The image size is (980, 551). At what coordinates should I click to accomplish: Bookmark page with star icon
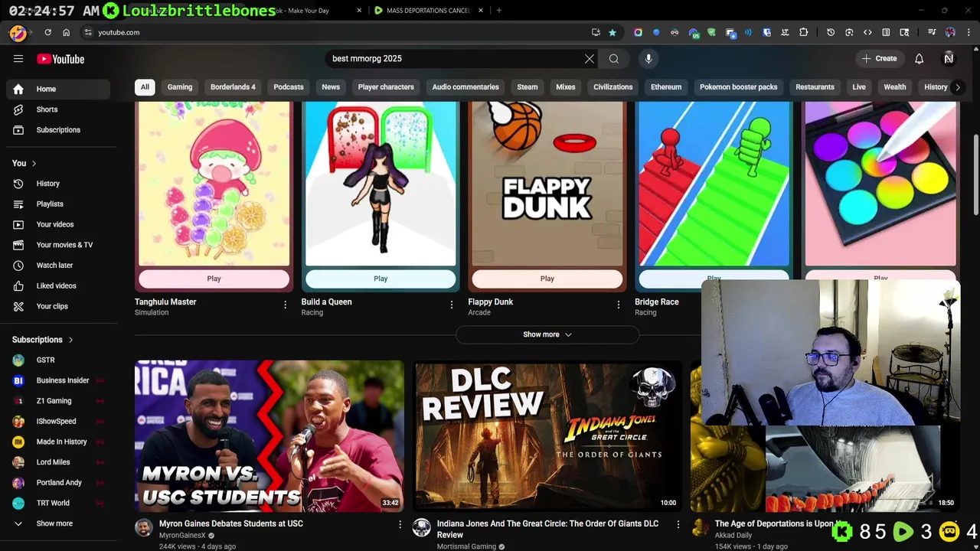(x=612, y=32)
